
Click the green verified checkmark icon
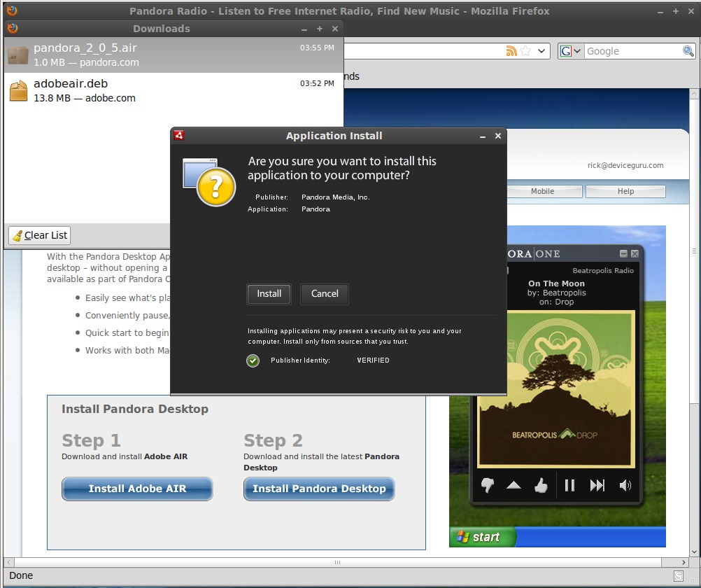pyautogui.click(x=253, y=360)
